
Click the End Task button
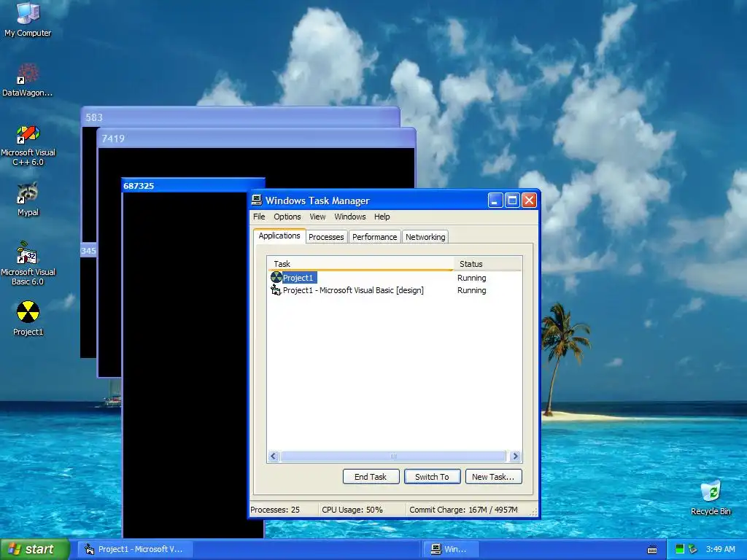pyautogui.click(x=371, y=477)
